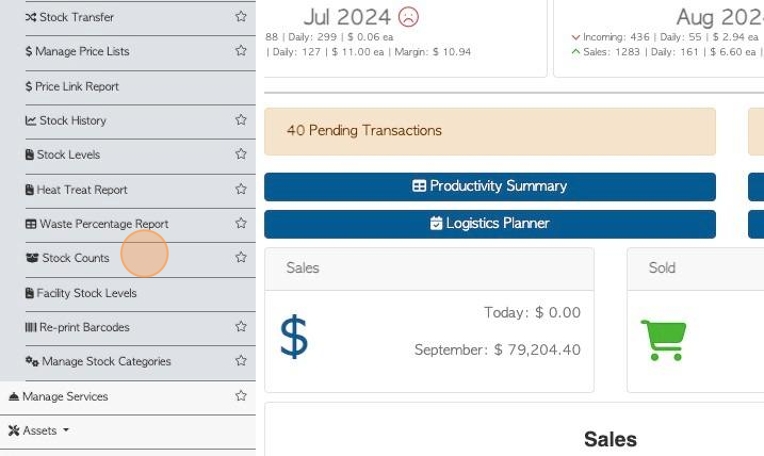
Task: Click the star icon for Heat Treat Report
Action: click(x=241, y=189)
